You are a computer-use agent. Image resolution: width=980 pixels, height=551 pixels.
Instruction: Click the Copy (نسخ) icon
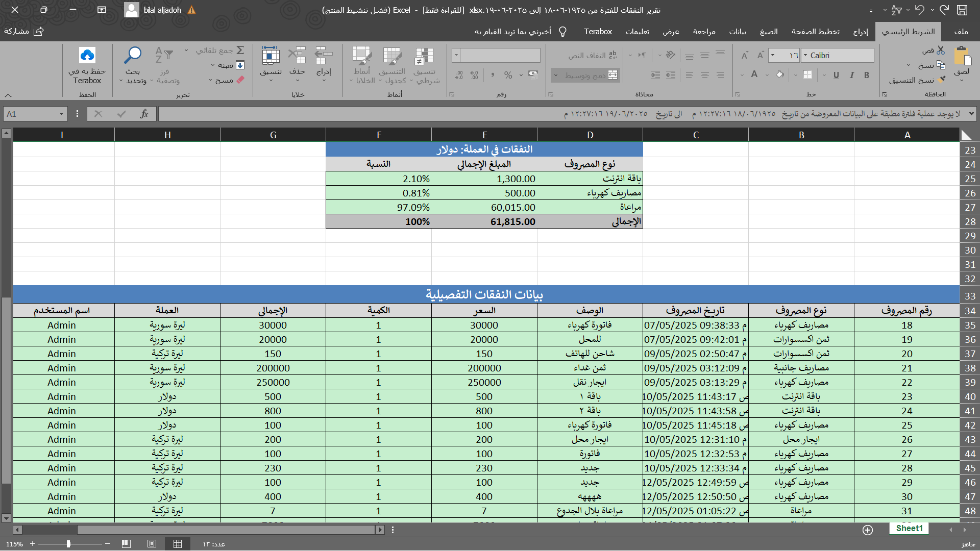941,65
